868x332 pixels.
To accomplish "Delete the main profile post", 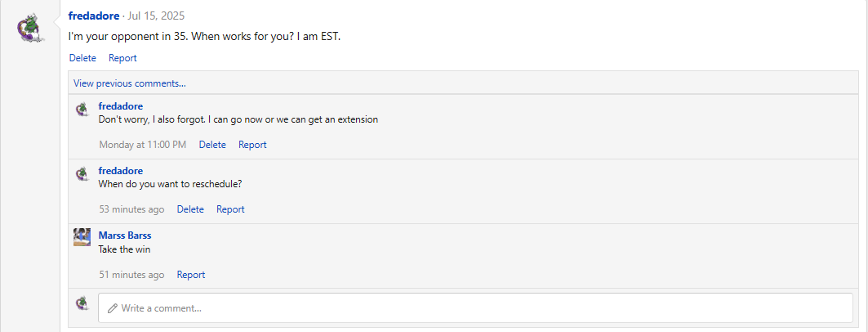I will (82, 57).
